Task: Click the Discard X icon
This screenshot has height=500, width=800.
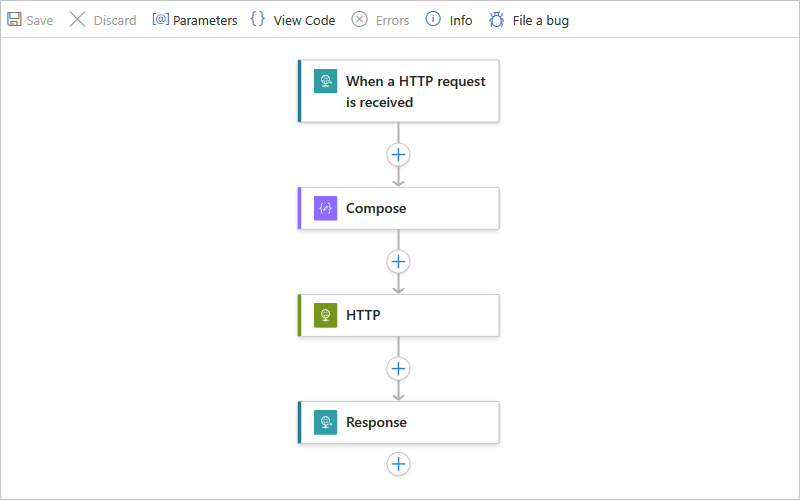Action: (x=77, y=20)
